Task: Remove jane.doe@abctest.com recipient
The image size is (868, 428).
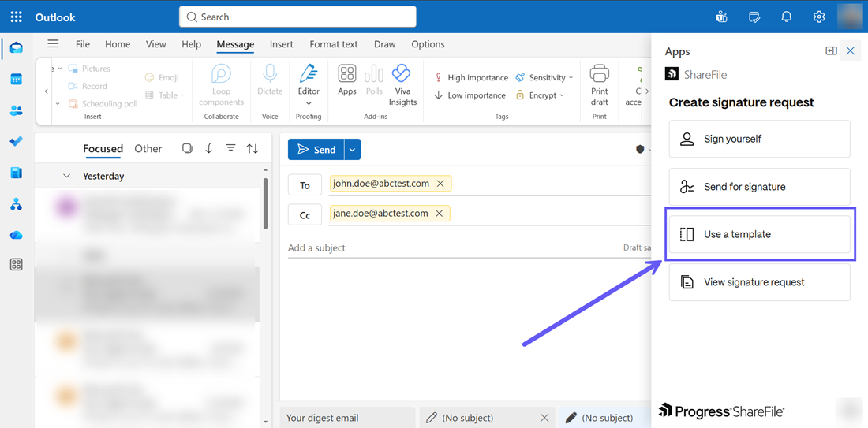Action: pyautogui.click(x=440, y=214)
